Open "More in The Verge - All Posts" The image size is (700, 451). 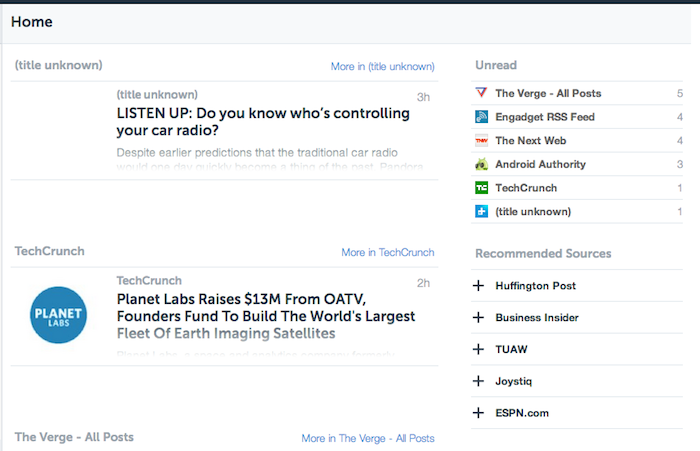click(368, 439)
